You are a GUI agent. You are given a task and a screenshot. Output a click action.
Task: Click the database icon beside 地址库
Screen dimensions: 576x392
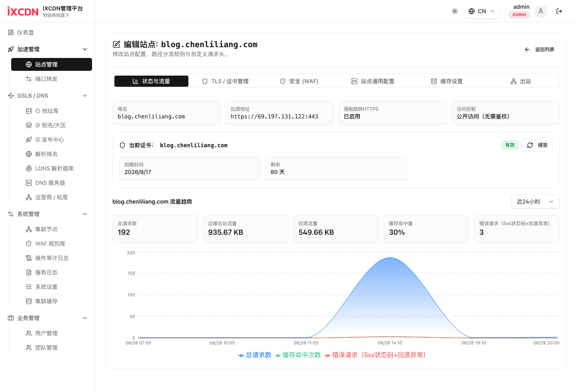point(29,111)
